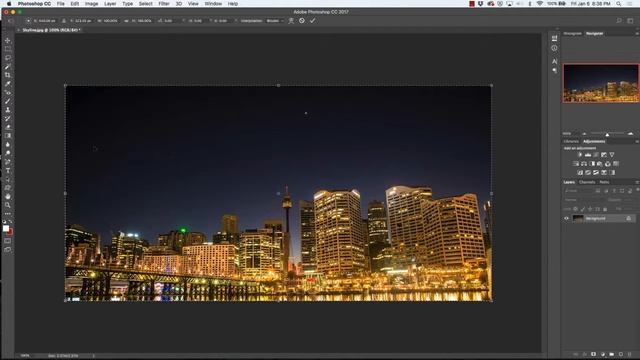Select the Rectangular Marquee tool
Viewport: 640px width, 360px height.
[8, 49]
